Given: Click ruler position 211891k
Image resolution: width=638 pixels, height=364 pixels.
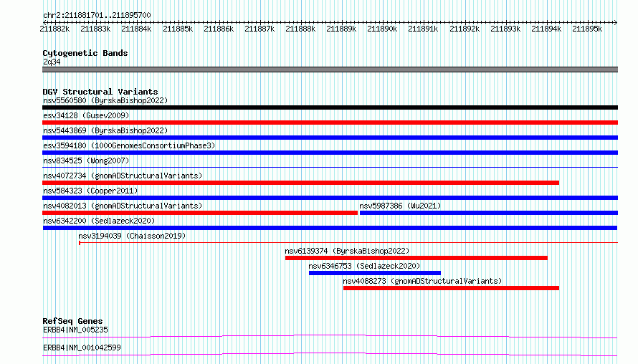Looking at the screenshot, I should (423, 29).
